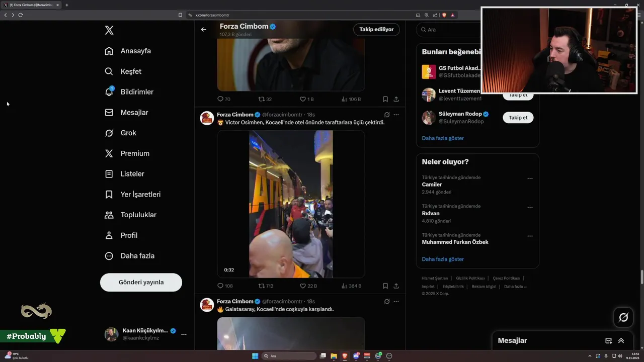Open more options for the Rıdvan trend
This screenshot has width=644, height=362.
pos(530,207)
